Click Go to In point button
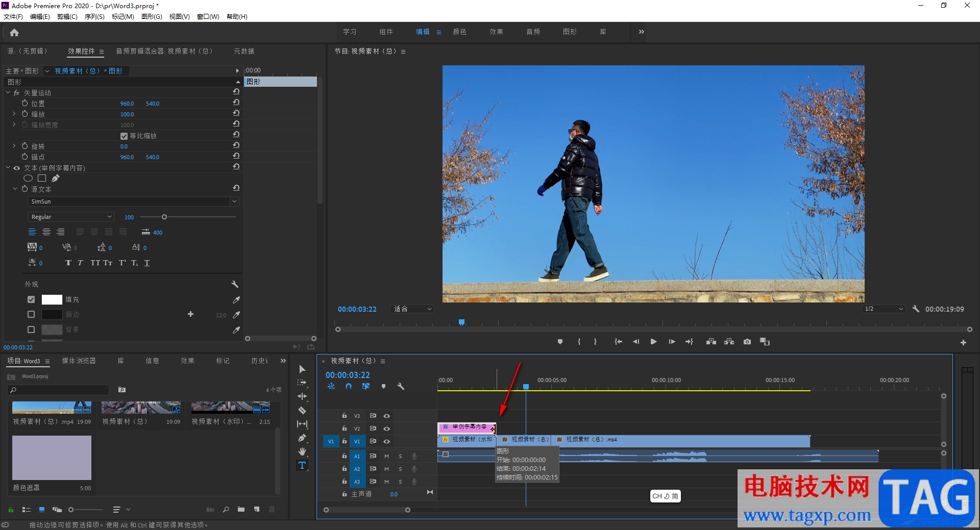The width and height of the screenshot is (980, 530). pyautogui.click(x=618, y=342)
